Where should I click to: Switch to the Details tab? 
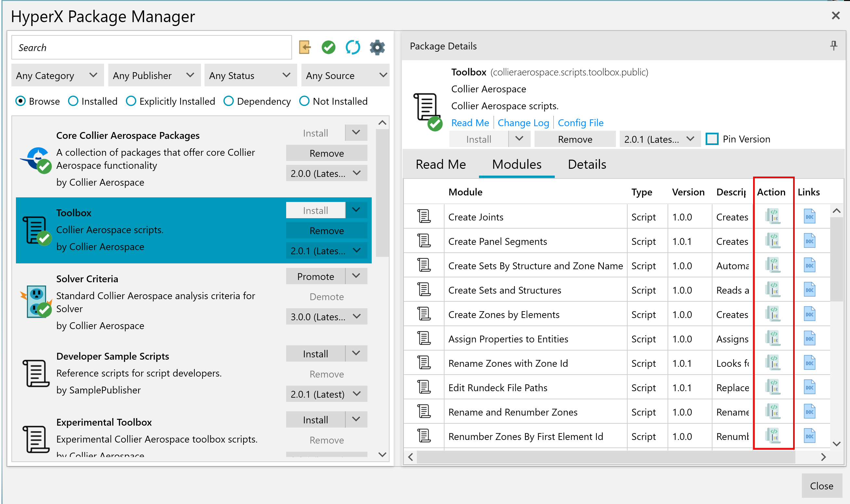tap(587, 165)
